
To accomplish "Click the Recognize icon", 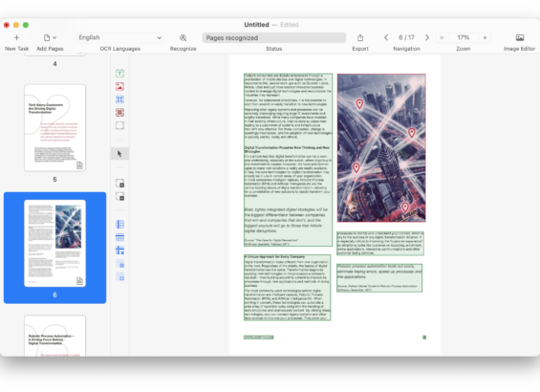I will tap(183, 37).
